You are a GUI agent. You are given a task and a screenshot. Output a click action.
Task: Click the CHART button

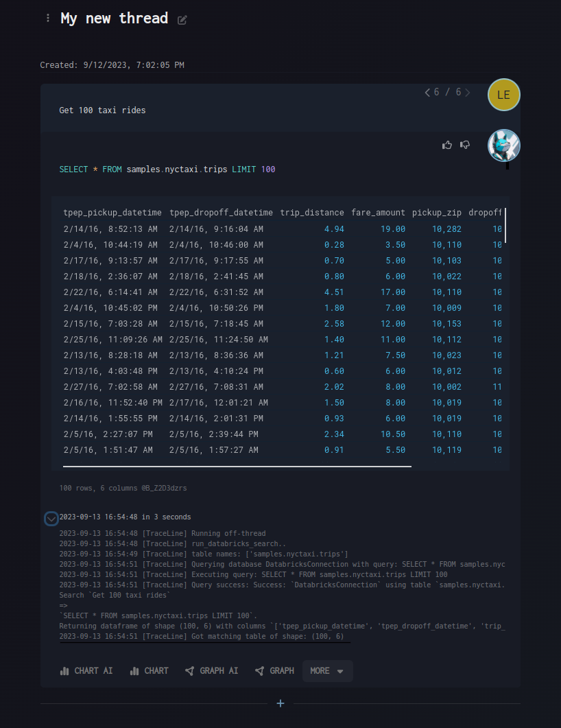149,671
